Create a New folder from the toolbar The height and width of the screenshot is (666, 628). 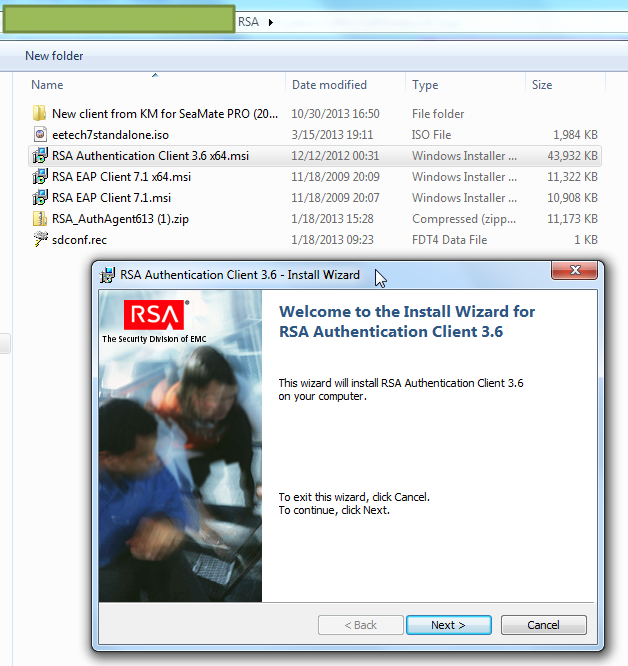coord(54,56)
